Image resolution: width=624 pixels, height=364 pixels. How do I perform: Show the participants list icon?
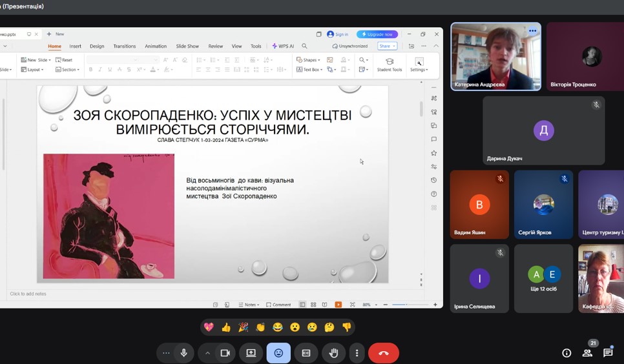tap(587, 353)
